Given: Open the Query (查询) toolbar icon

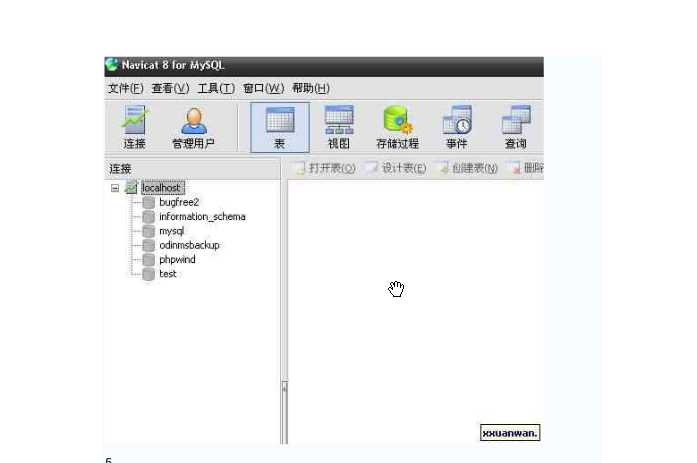Looking at the screenshot, I should tap(516, 127).
